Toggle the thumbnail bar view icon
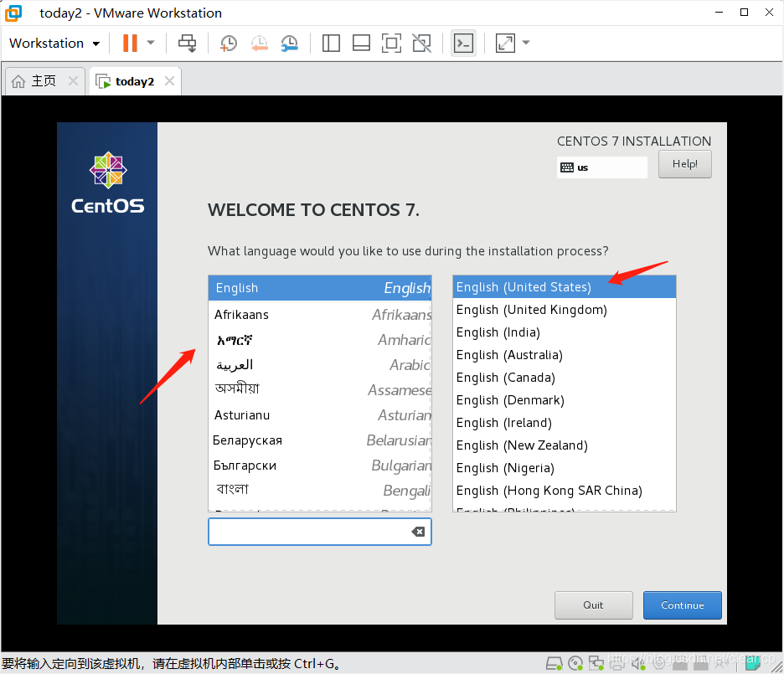Screen dimensions: 784x674 point(361,44)
